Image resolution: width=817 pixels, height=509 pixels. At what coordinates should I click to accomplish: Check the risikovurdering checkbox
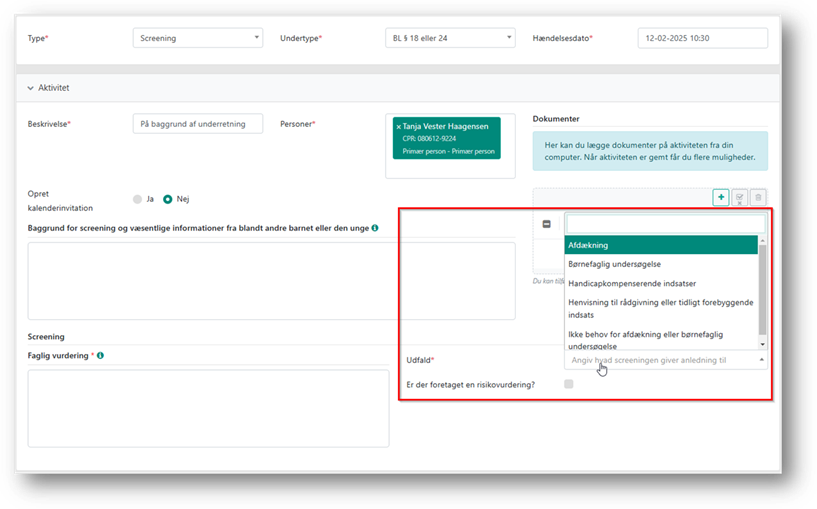[x=569, y=384]
